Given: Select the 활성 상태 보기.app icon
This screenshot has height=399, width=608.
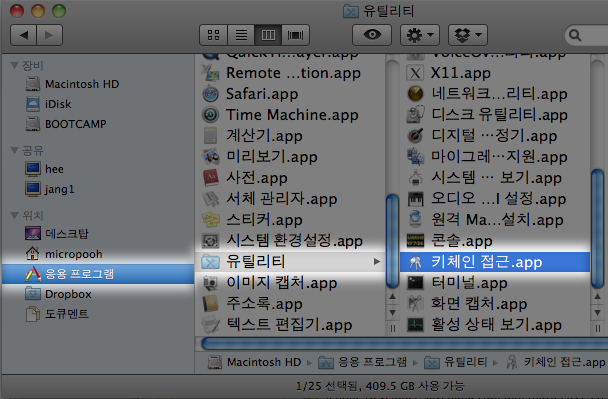Looking at the screenshot, I should [x=415, y=325].
